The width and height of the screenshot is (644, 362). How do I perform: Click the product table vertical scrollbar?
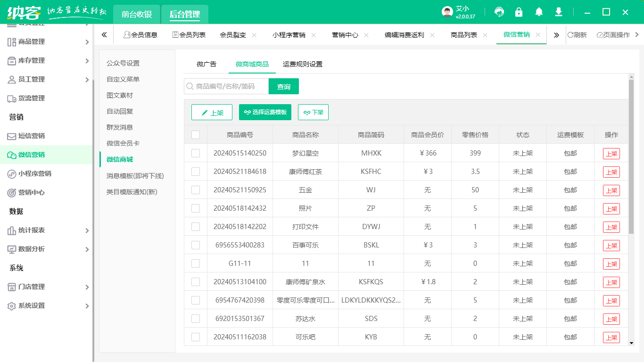point(631,156)
